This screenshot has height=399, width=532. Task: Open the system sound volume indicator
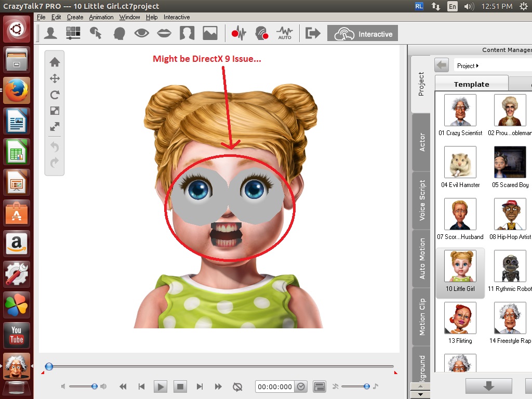point(469,6)
